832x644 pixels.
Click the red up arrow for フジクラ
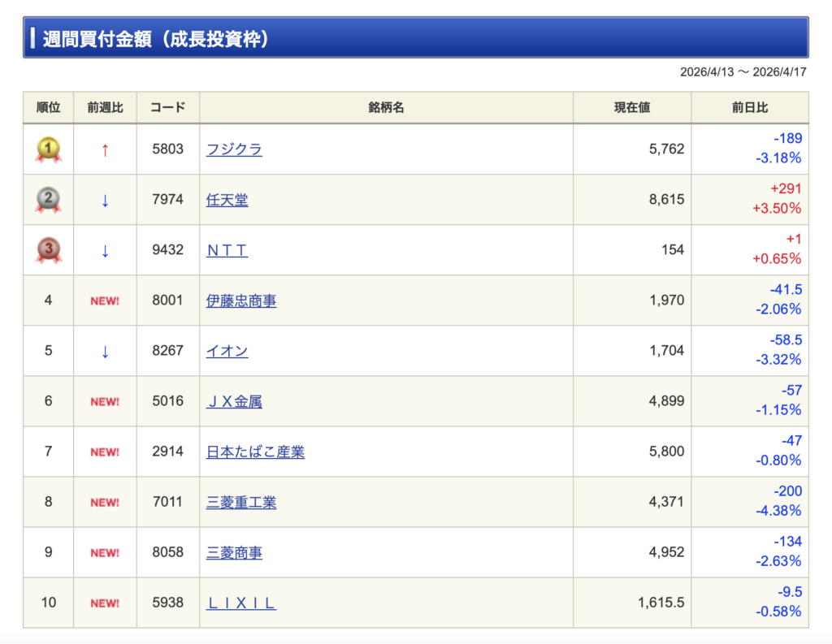(x=105, y=149)
